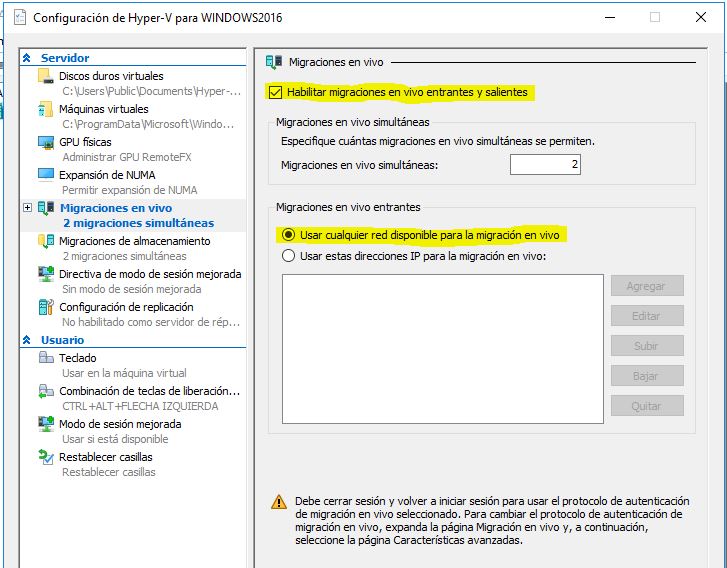
Task: Click the Máquinas virtuales folder icon
Action: [45, 109]
